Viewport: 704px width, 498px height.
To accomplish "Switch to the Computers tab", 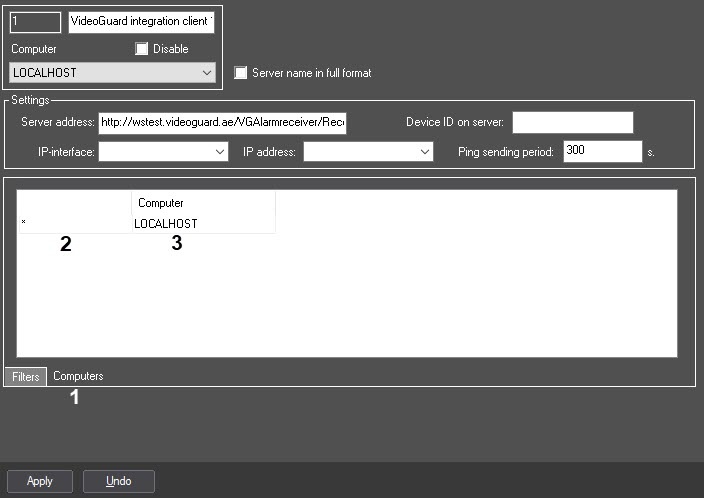I will click(78, 376).
